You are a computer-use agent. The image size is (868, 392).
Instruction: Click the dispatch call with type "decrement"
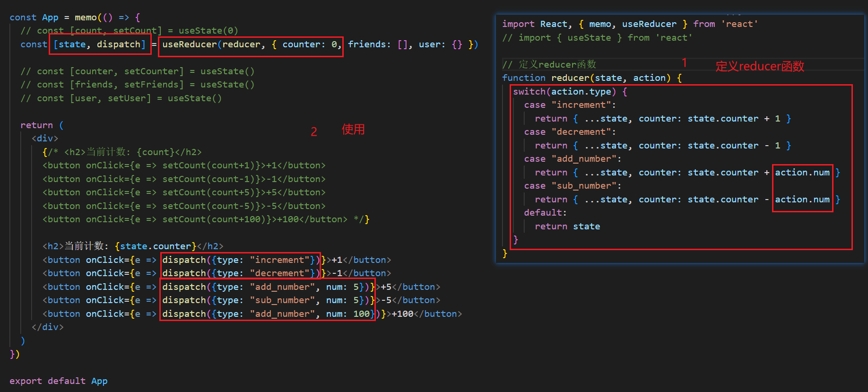241,273
